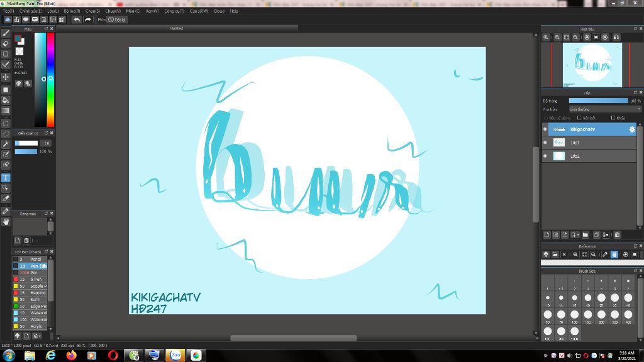Toggle the Xén bớt clipping checkbox
Image resolution: width=644 pixels, height=362 pixels.
579,118
